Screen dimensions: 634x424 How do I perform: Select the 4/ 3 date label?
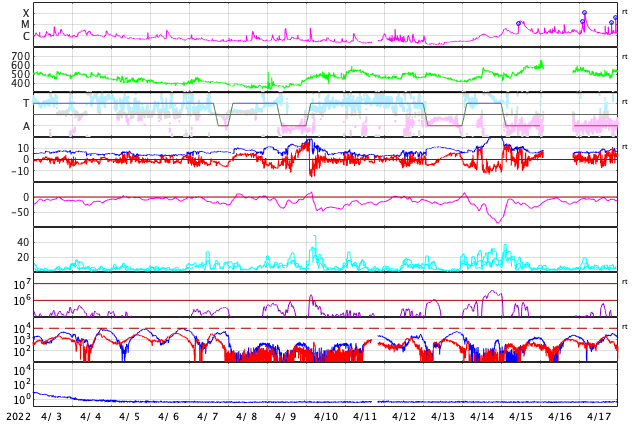coord(51,417)
